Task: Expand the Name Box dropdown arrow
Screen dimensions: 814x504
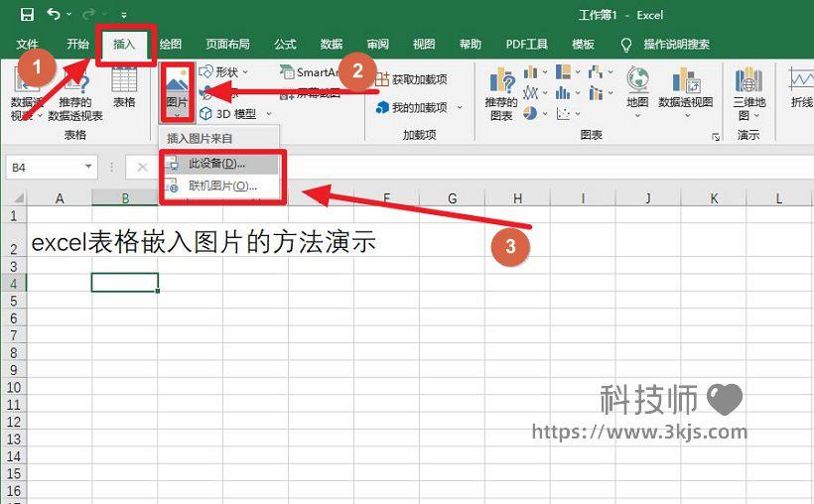Action: 88,167
